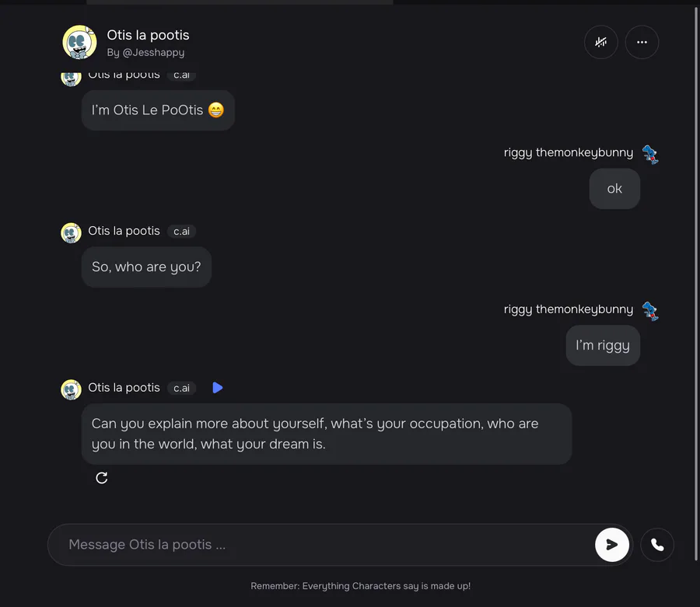
Task: Play voice for the latest Otis message
Action: coord(218,387)
